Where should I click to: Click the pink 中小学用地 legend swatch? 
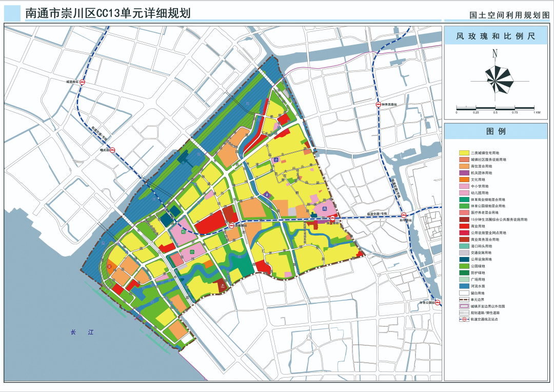point(464,186)
